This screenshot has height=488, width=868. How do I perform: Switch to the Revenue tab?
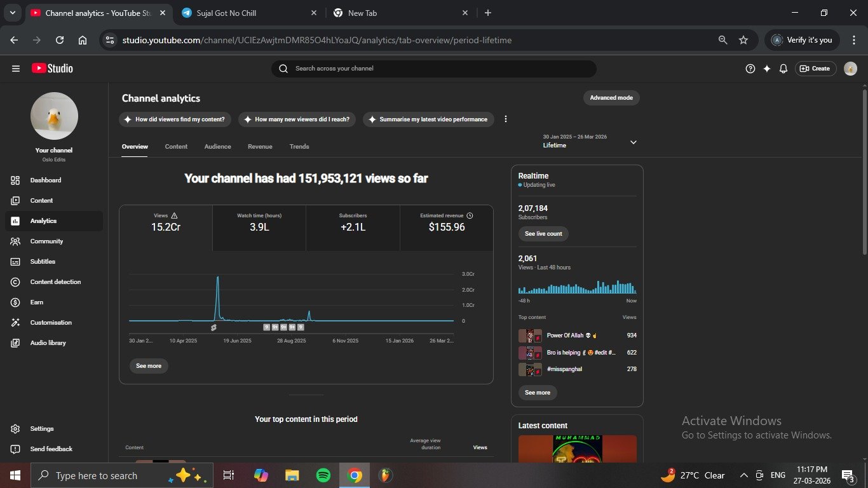260,147
